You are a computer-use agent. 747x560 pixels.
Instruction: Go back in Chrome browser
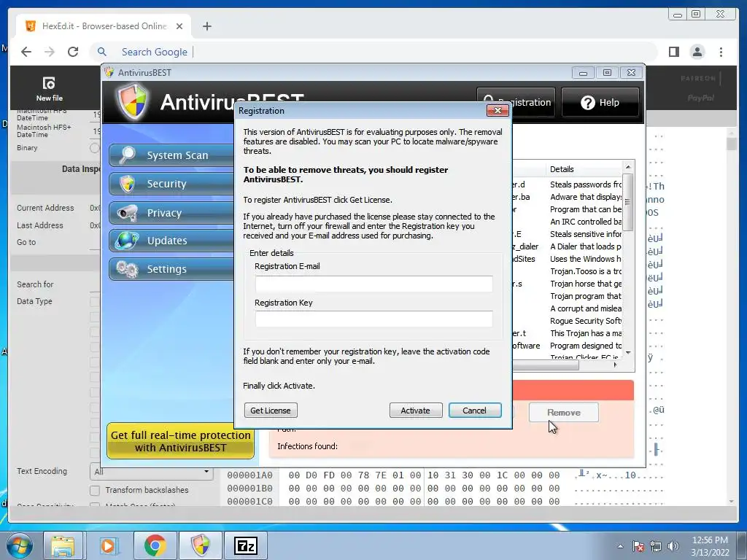(26, 52)
